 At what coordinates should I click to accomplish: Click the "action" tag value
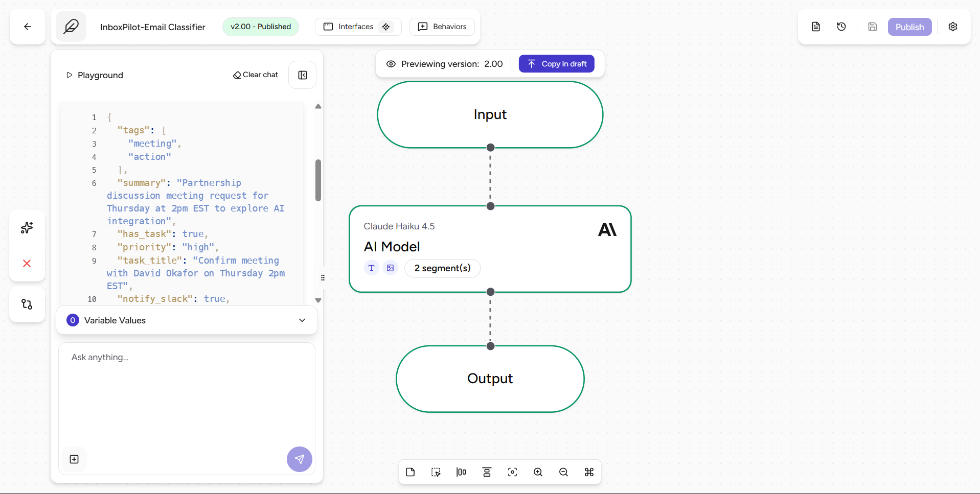[150, 157]
